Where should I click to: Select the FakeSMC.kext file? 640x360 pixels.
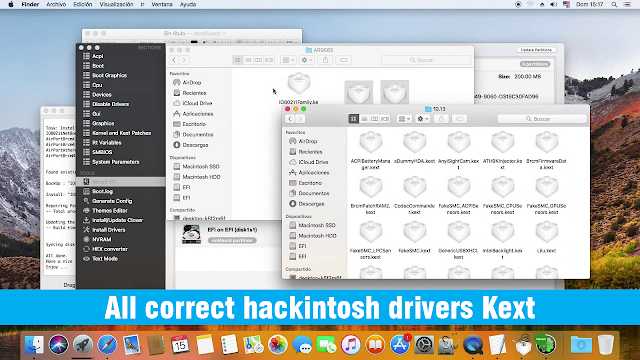pos(415,238)
